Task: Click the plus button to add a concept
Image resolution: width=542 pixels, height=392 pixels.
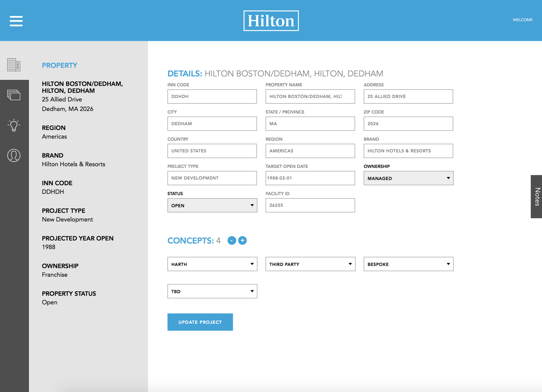Action: [x=242, y=240]
